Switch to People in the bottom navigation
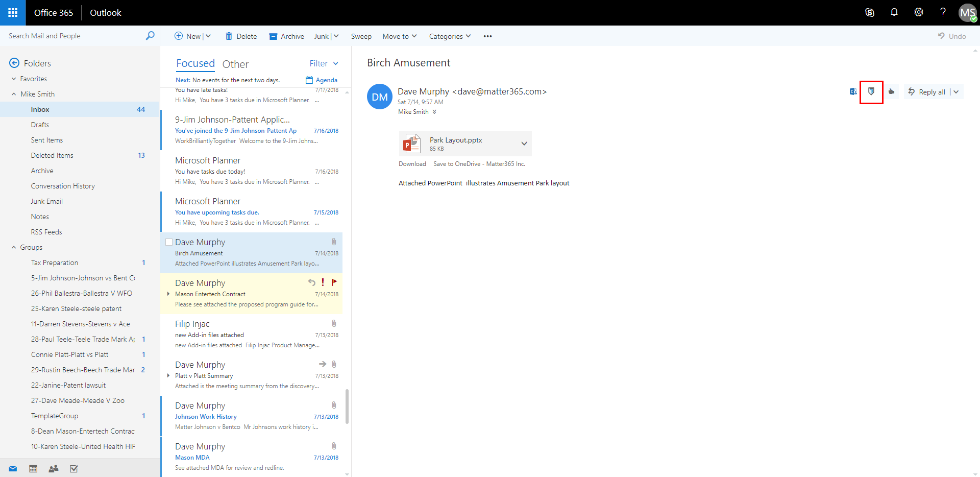Screen dimensions: 980x477 tap(54, 469)
